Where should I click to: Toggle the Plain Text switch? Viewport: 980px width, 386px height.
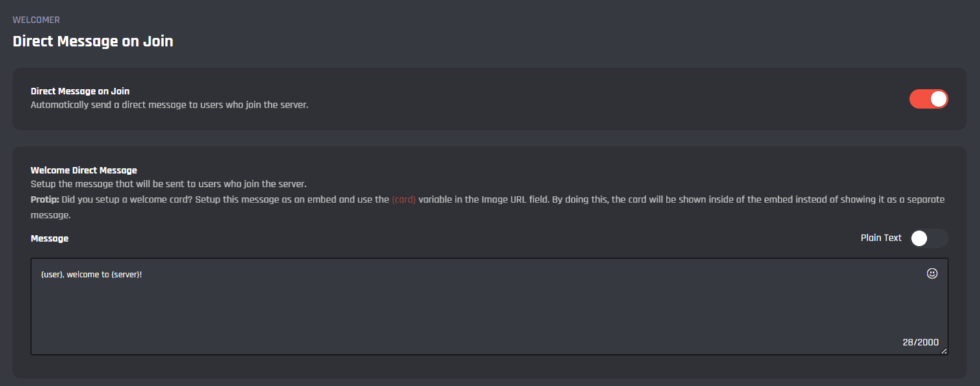(x=929, y=238)
